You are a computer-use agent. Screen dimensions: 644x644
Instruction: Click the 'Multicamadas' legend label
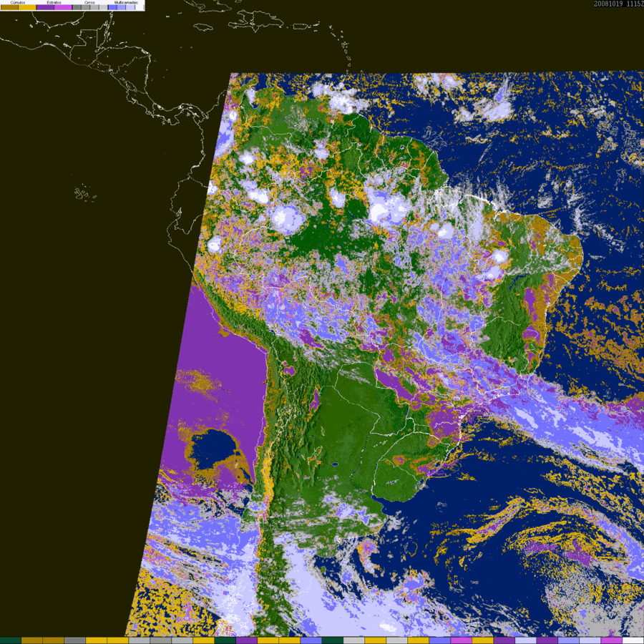126,2
